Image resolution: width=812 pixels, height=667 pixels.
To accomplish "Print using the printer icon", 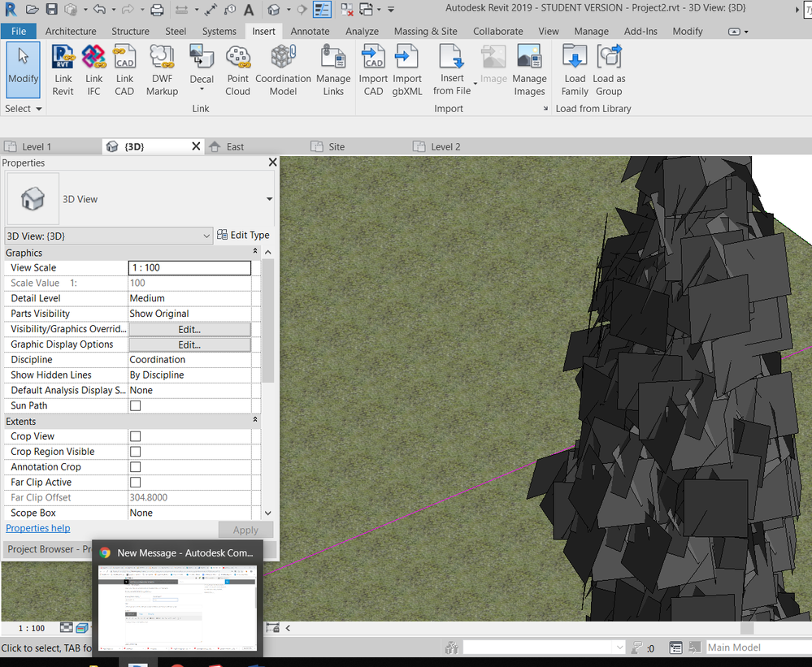I will [x=157, y=9].
